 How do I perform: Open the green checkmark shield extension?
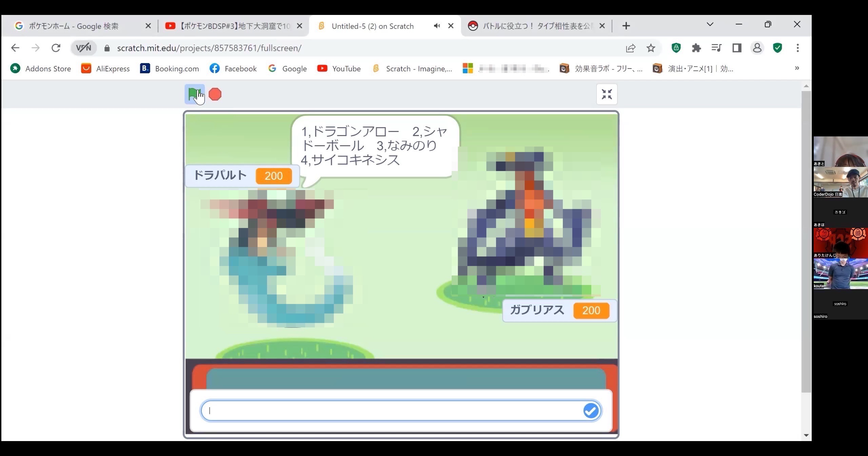[777, 48]
